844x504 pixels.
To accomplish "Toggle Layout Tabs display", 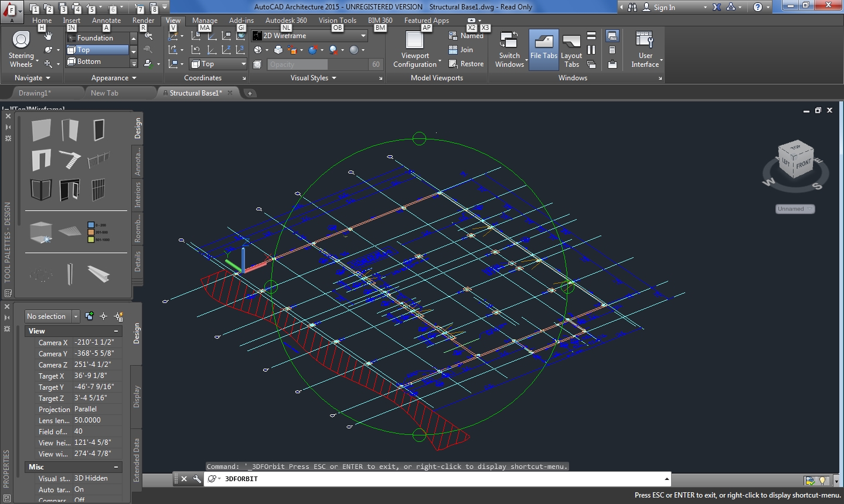I will coord(571,50).
